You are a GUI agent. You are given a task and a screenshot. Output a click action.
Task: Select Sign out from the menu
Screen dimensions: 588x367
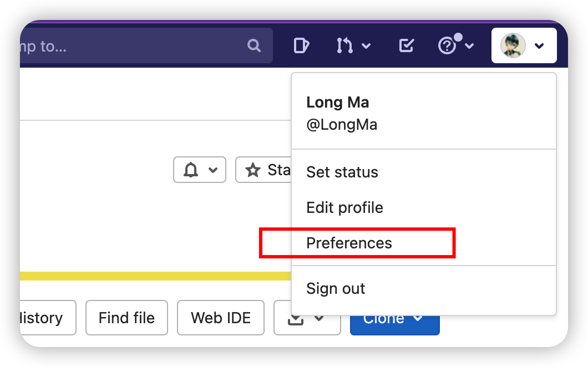coord(336,288)
